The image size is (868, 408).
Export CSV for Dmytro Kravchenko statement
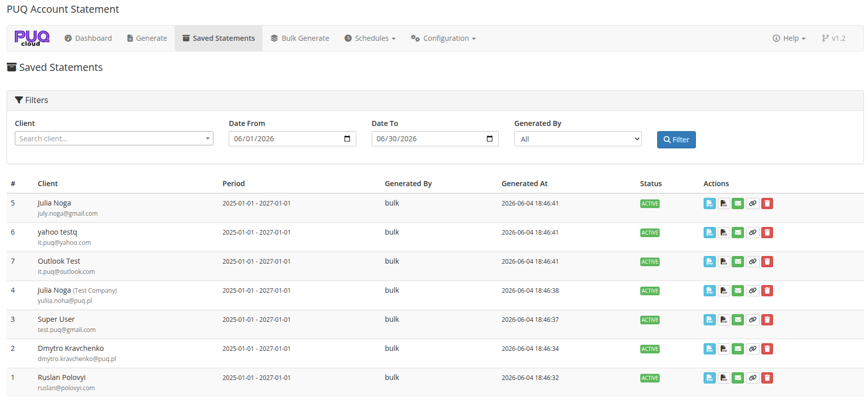click(724, 349)
